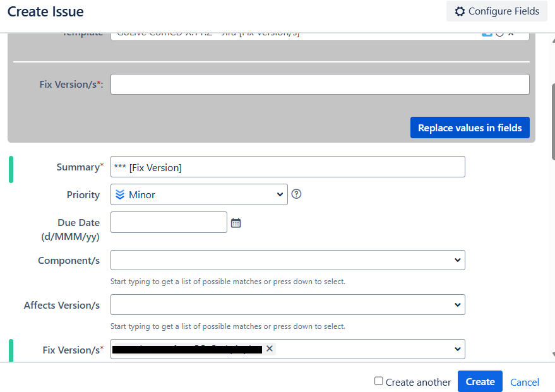
Task: Click the Cancel link
Action: (524, 381)
